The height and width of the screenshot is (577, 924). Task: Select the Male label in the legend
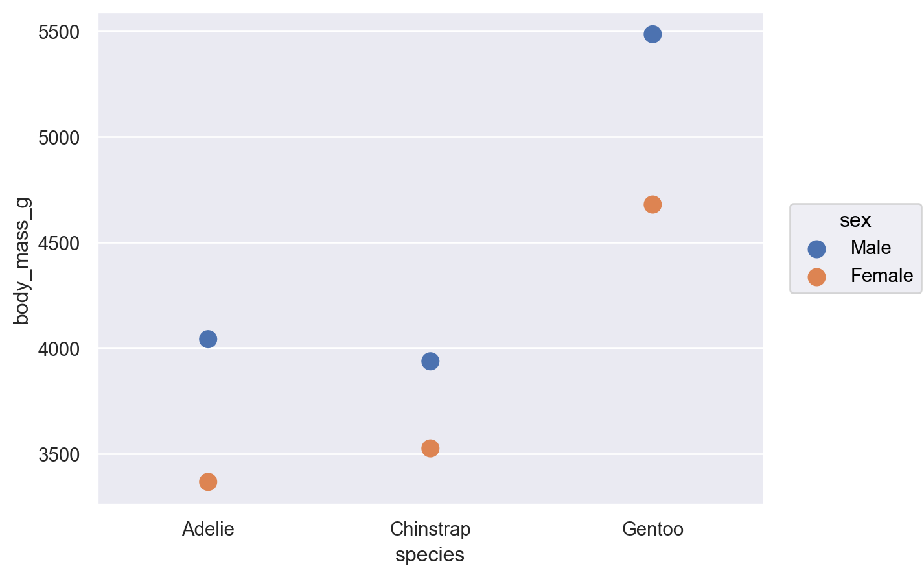(871, 248)
